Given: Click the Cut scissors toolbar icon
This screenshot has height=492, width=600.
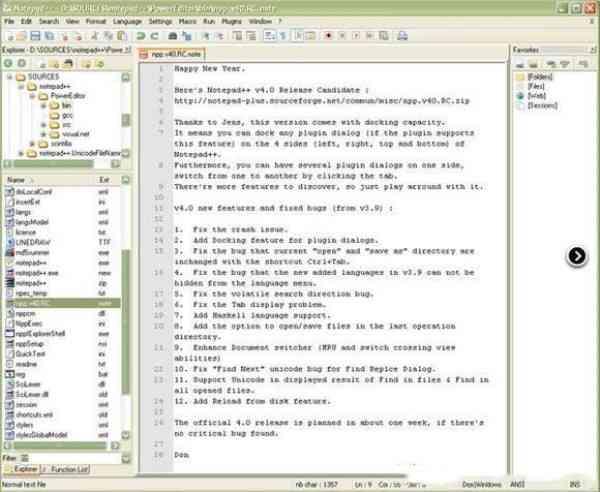Looking at the screenshot, I should click(x=95, y=36).
